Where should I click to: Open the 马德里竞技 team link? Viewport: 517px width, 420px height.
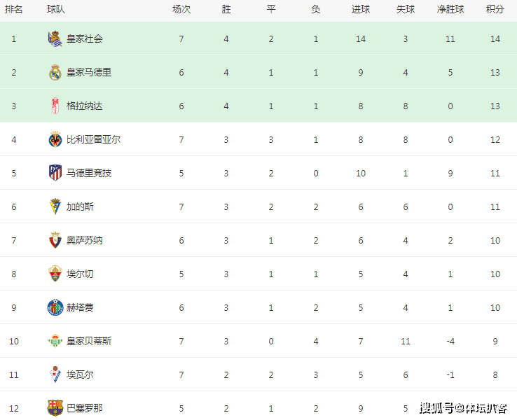89,174
